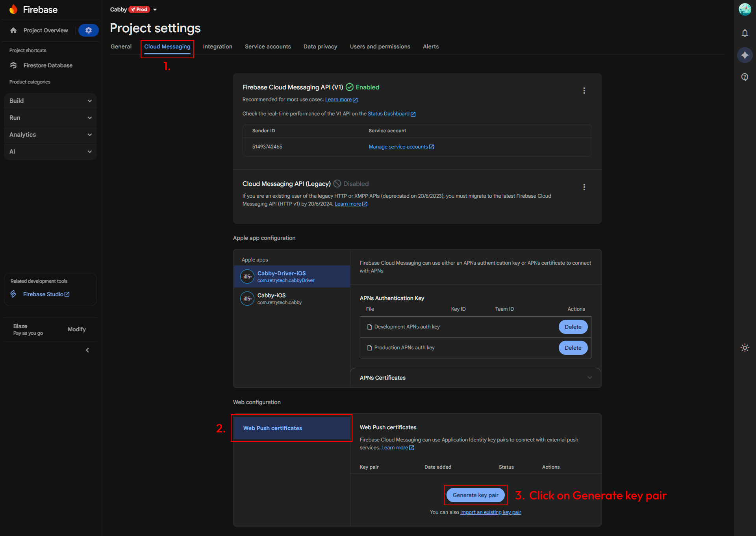Image resolution: width=756 pixels, height=536 pixels.
Task: Click the Generate key pair button
Action: click(x=475, y=495)
